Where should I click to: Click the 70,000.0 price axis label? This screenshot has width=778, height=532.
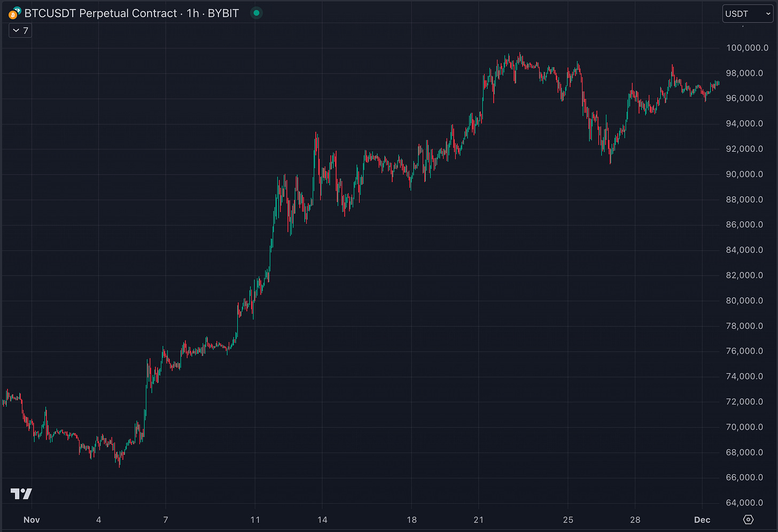point(744,427)
